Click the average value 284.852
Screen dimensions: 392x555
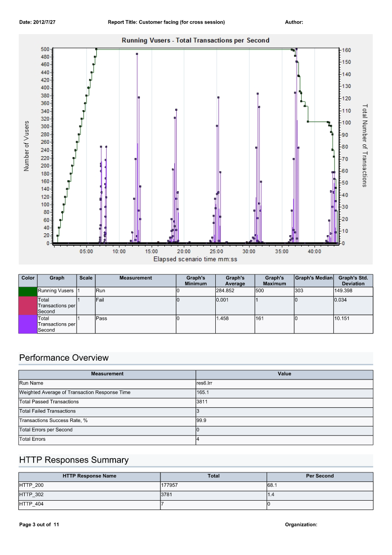pos(225,291)
